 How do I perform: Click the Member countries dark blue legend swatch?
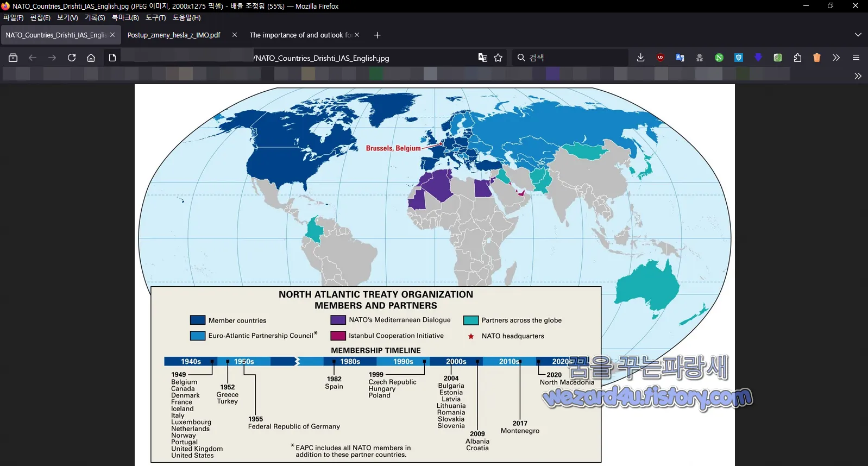pyautogui.click(x=198, y=320)
